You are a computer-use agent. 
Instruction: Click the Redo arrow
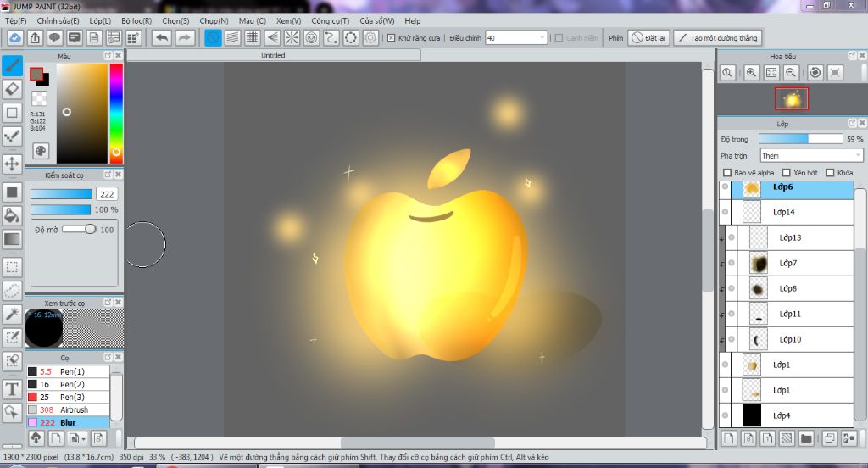pyautogui.click(x=185, y=37)
